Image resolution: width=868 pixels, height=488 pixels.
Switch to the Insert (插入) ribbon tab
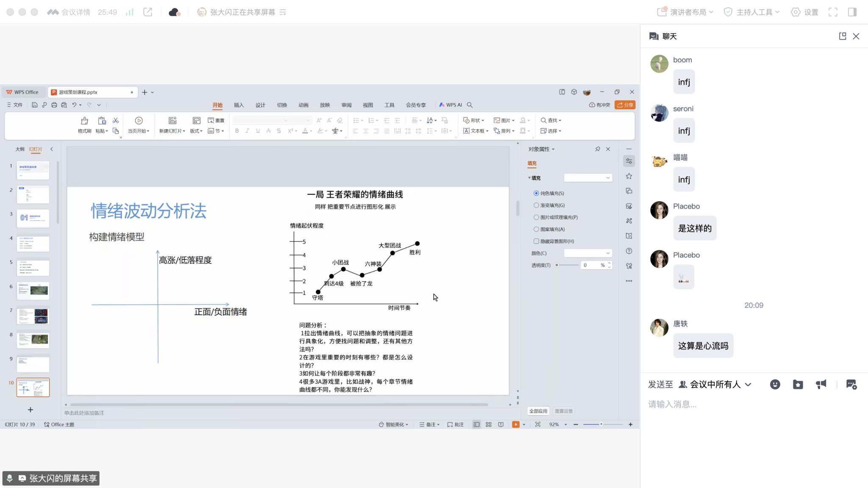239,105
